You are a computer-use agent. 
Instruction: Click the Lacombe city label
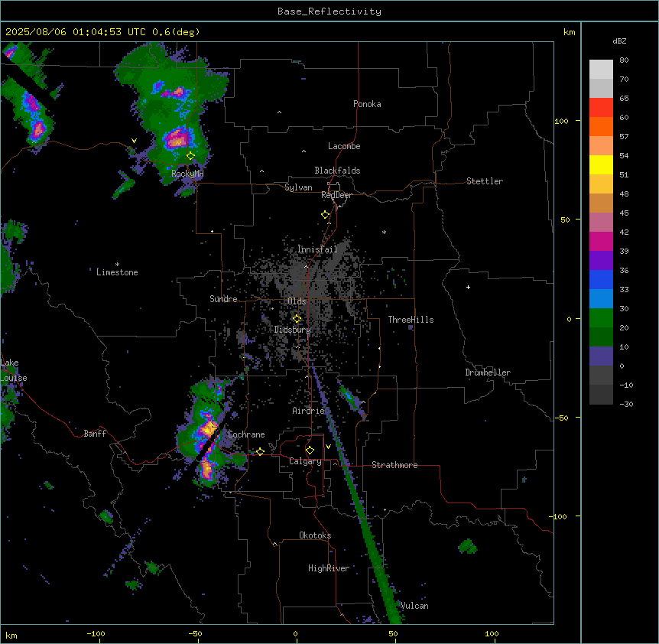click(x=344, y=146)
